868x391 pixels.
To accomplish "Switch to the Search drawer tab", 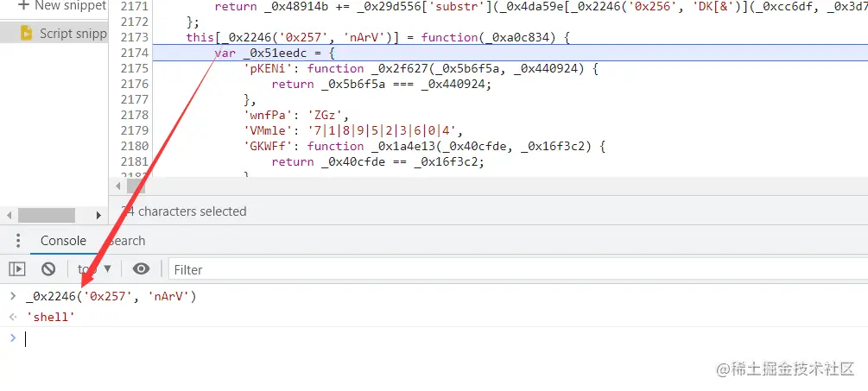I will click(x=127, y=241).
